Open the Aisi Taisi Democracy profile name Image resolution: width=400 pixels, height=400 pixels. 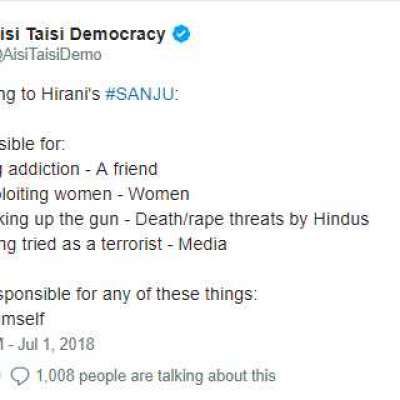(83, 34)
